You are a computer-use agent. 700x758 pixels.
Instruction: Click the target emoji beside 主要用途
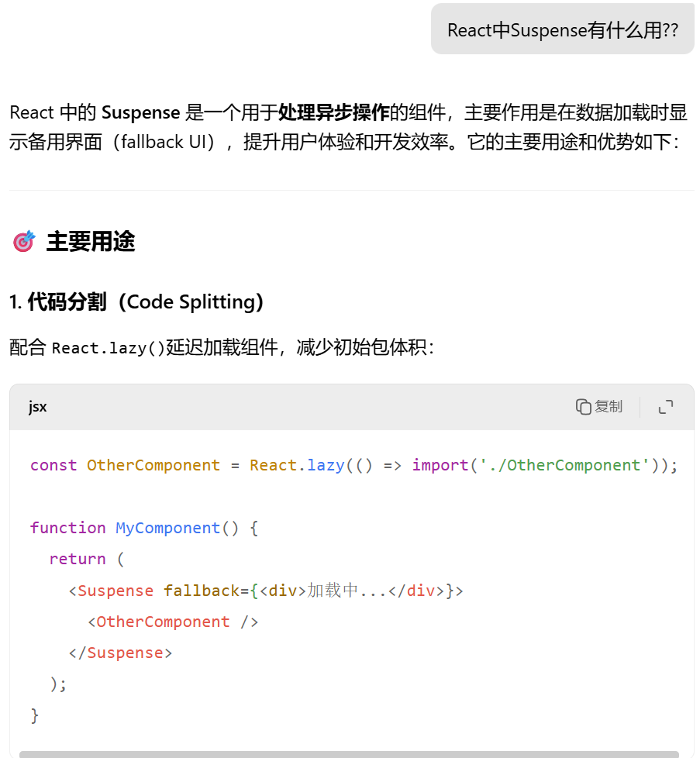click(x=24, y=242)
